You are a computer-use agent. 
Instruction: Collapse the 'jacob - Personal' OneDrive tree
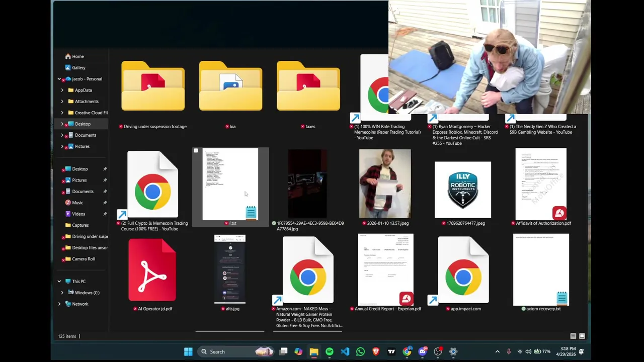click(x=59, y=79)
